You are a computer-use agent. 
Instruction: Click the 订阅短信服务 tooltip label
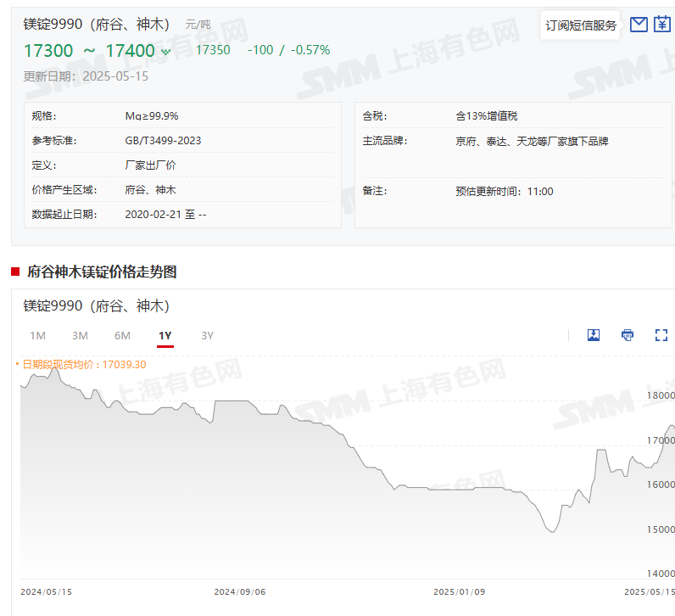click(581, 25)
